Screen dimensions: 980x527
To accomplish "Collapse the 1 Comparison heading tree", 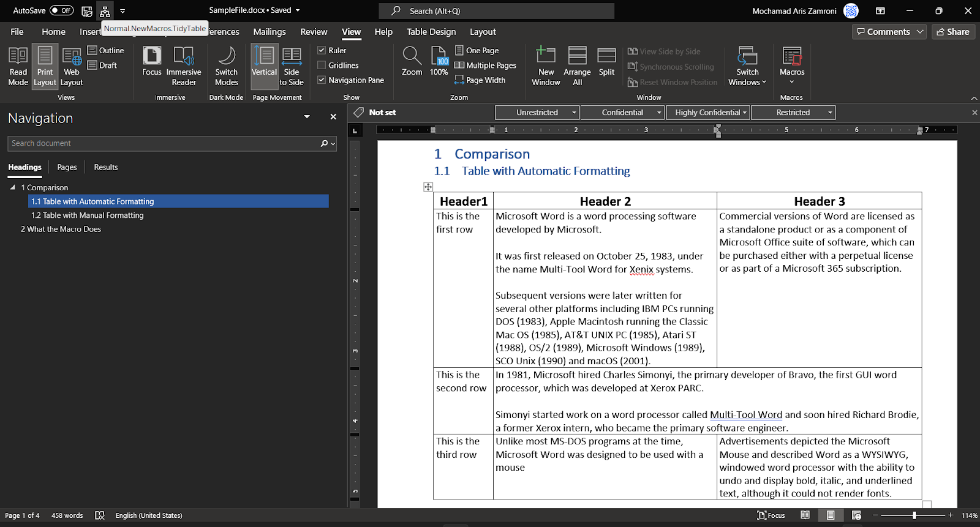I will tap(13, 187).
